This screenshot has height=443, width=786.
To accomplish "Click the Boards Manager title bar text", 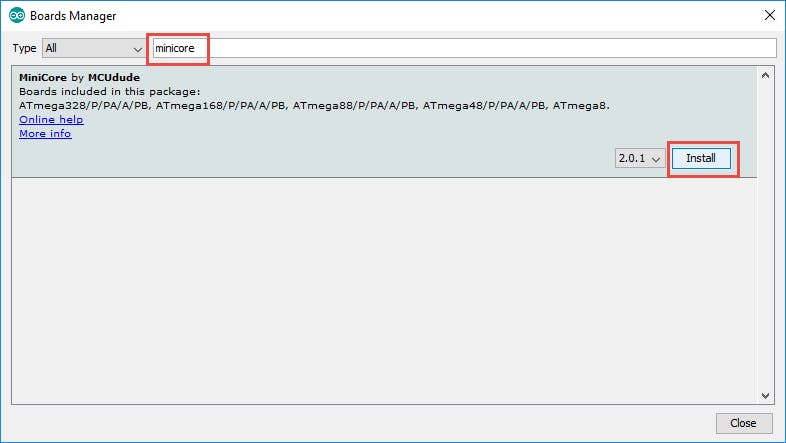I will (72, 16).
